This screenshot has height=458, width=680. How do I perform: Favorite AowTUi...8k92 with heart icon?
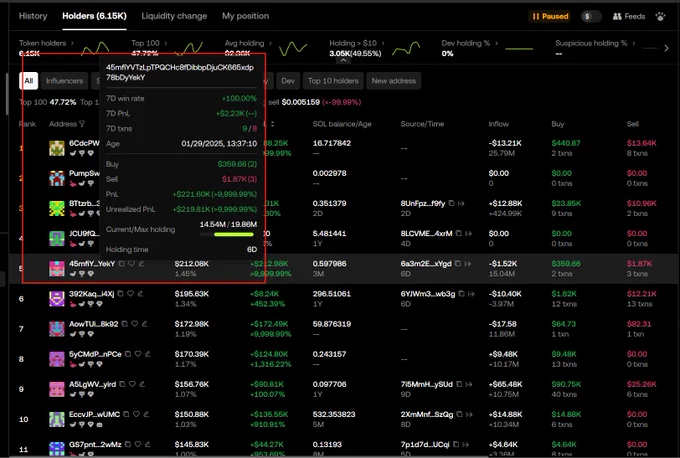(x=134, y=324)
